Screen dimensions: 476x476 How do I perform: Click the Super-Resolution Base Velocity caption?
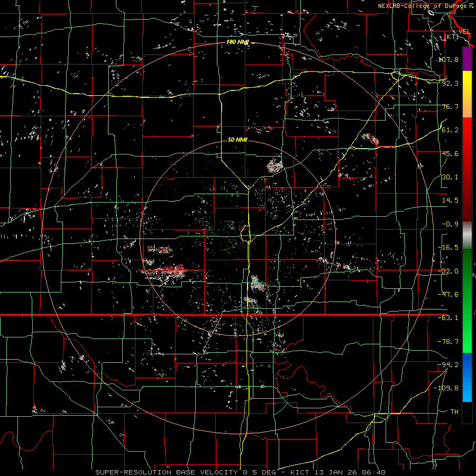click(x=241, y=472)
